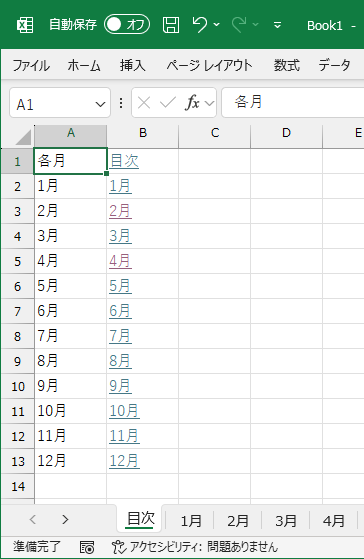364x559 pixels.
Task: Confirm entry with the checkmark icon
Action: 168,103
